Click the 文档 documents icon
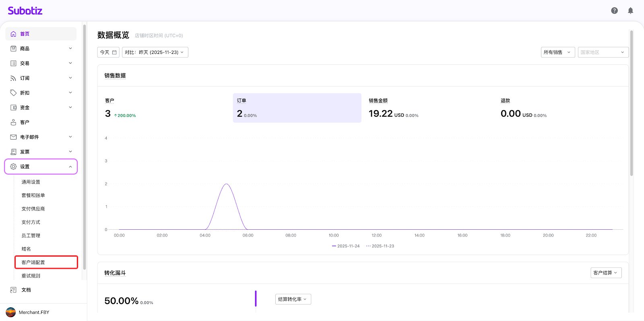The image size is (644, 321). [13, 290]
